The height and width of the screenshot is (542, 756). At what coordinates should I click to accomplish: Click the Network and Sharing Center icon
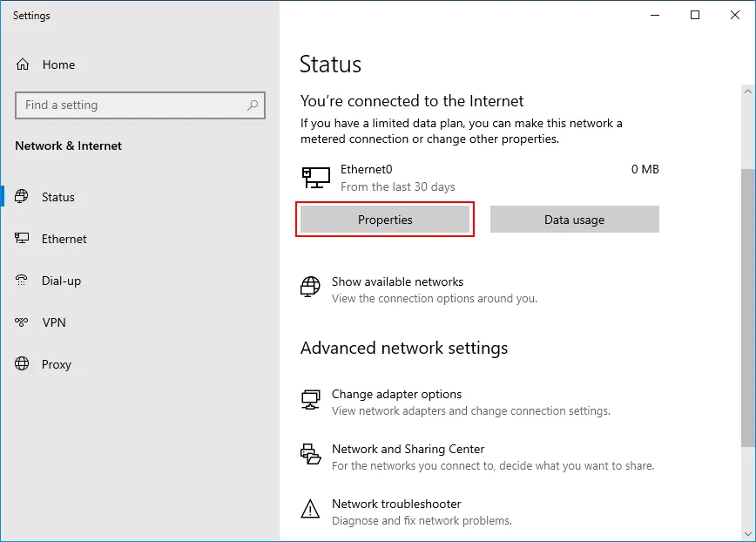[310, 455]
